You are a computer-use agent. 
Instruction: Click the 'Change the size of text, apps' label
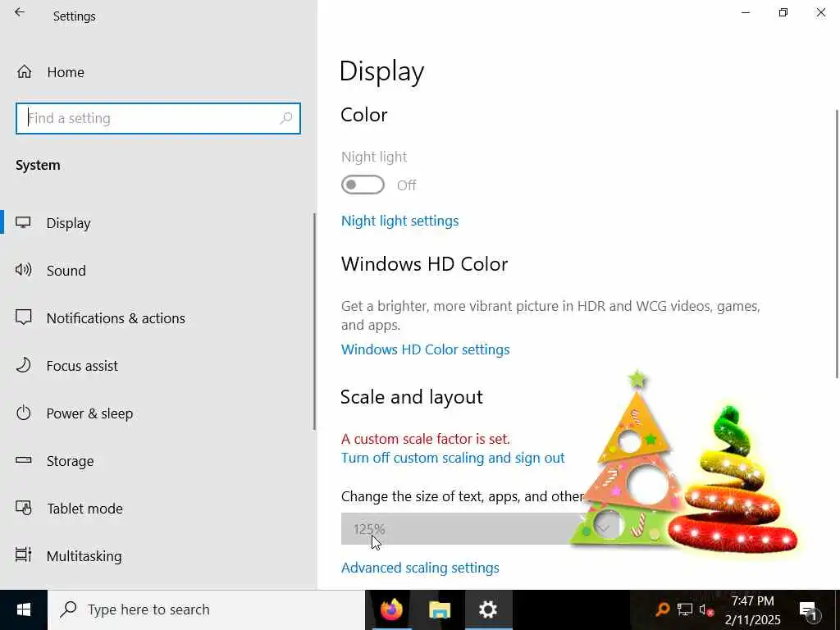tap(463, 496)
